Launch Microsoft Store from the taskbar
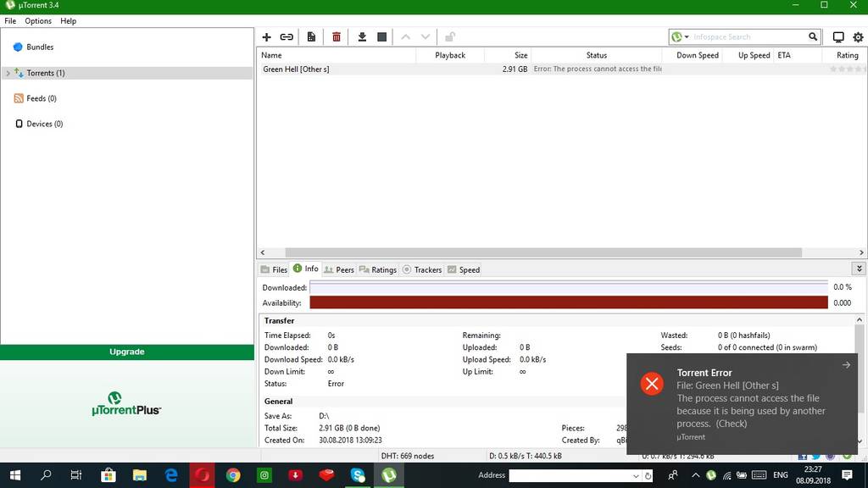The image size is (868, 488). tap(108, 475)
